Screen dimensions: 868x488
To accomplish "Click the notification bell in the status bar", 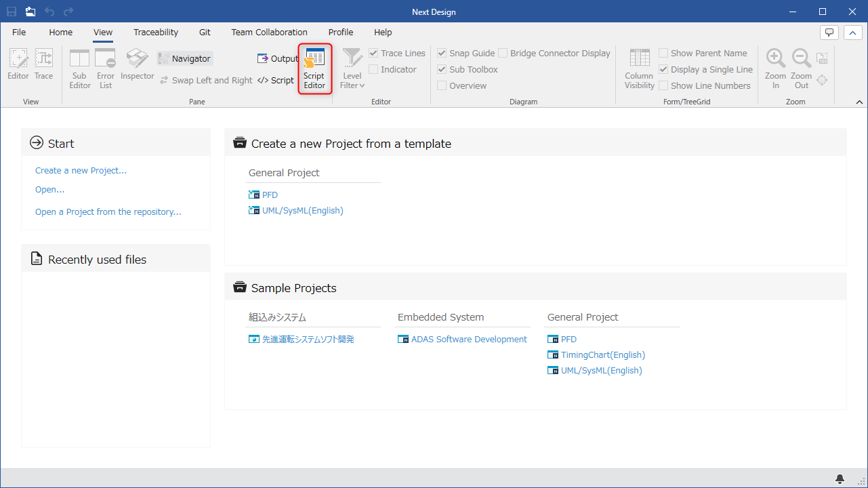I will point(840,479).
